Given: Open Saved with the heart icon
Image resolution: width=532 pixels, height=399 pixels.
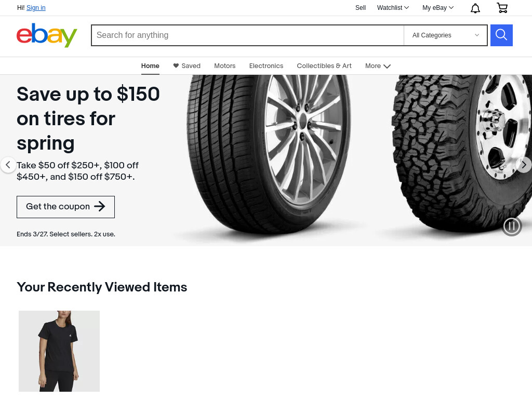Looking at the screenshot, I should click(187, 66).
